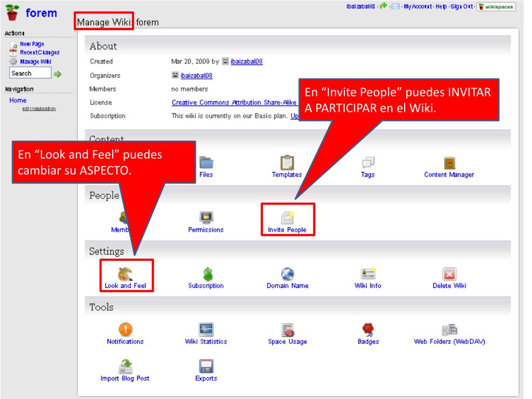Click the Look and Feel label link
This screenshot has height=399, width=532.
click(x=125, y=286)
